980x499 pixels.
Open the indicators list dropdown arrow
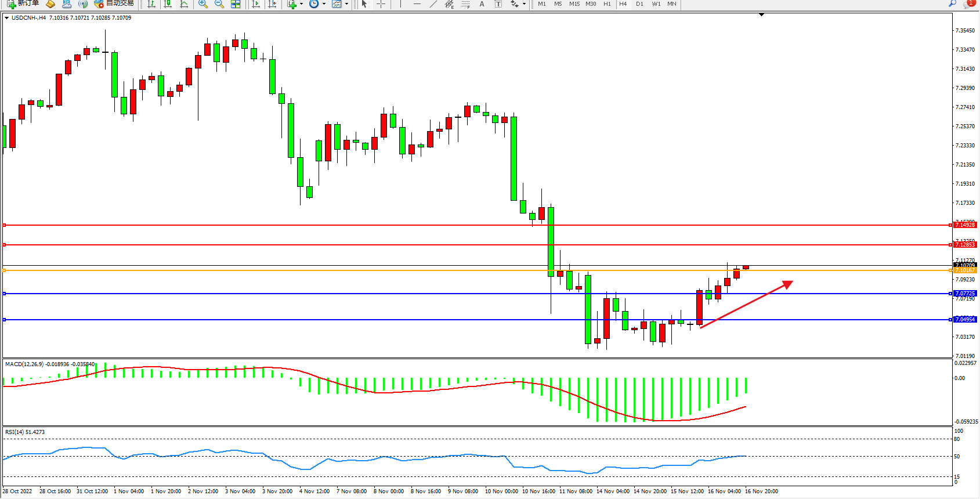click(x=301, y=4)
